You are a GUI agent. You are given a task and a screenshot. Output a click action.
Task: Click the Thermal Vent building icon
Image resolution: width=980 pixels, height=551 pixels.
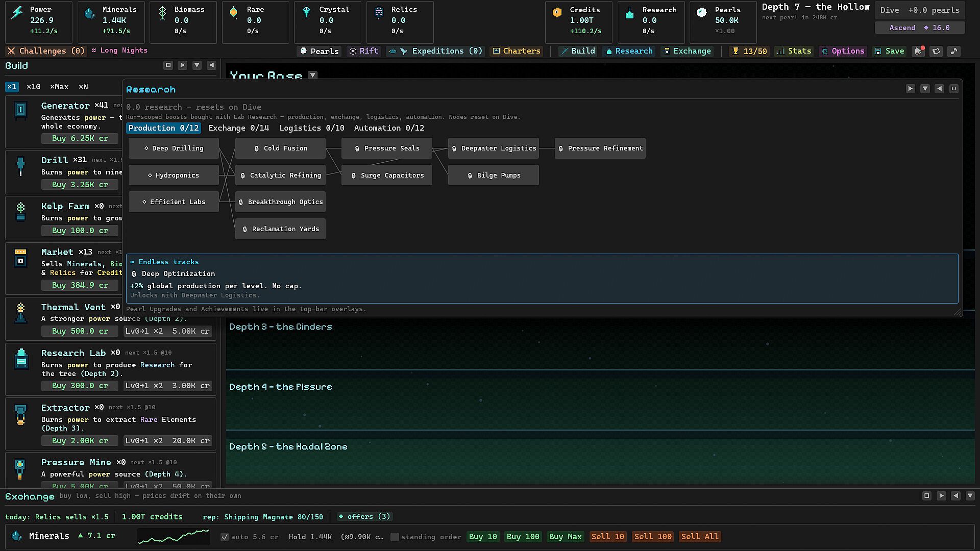20,313
